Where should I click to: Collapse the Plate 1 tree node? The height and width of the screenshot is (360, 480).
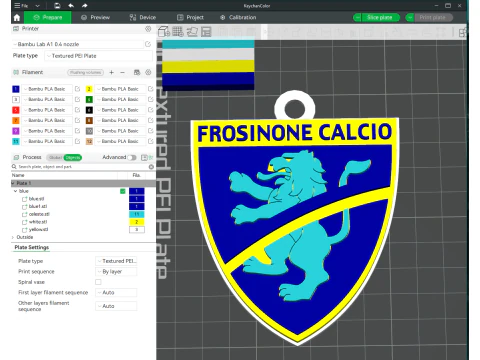(13, 183)
